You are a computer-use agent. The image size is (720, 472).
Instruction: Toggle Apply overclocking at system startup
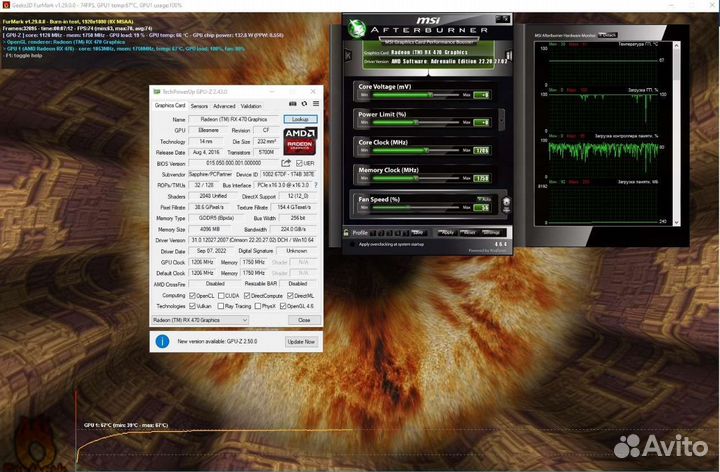[x=353, y=244]
